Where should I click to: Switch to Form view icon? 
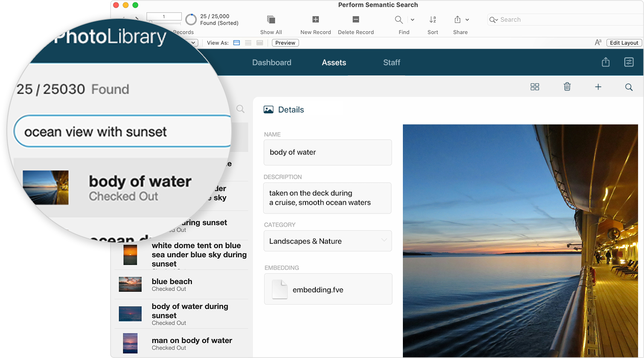236,43
